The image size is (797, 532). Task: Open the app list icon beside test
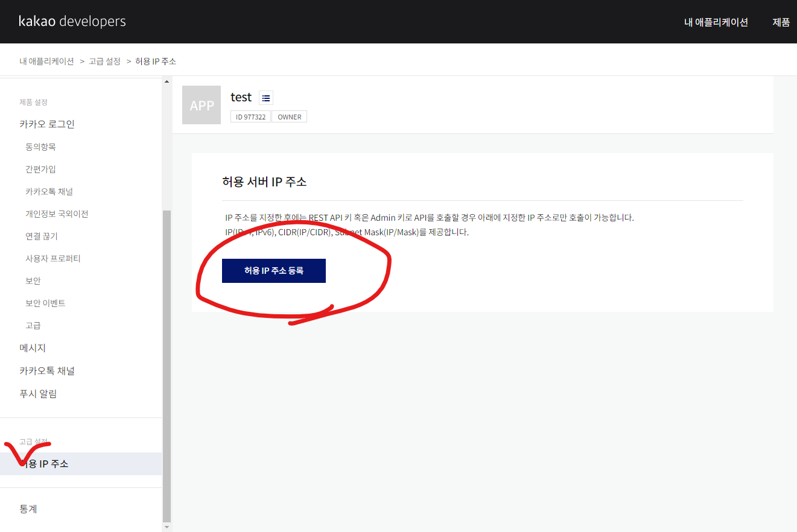click(x=266, y=98)
